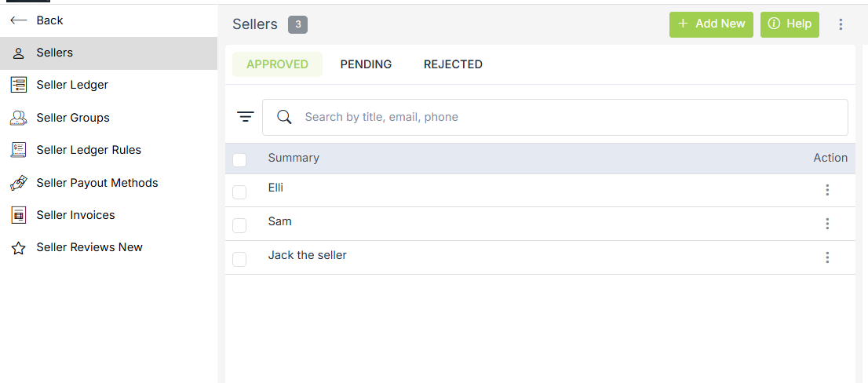Viewport: 868px width, 383px height.
Task: Click the Seller Groups people icon
Action: point(19,118)
